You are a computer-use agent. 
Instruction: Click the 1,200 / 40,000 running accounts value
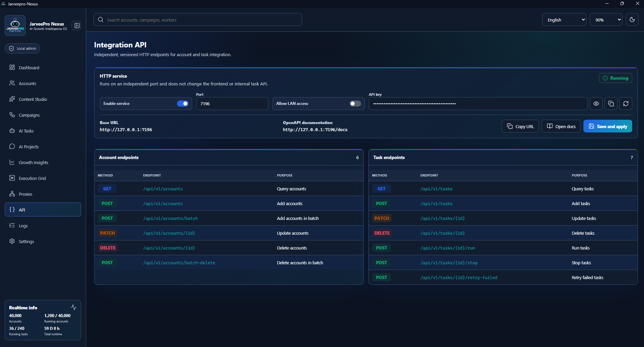57,315
